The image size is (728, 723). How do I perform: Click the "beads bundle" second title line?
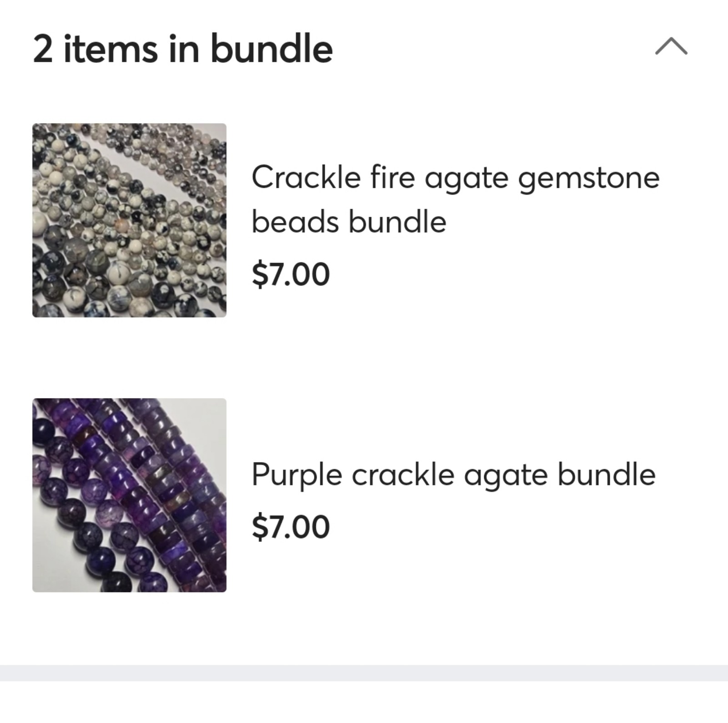click(349, 222)
